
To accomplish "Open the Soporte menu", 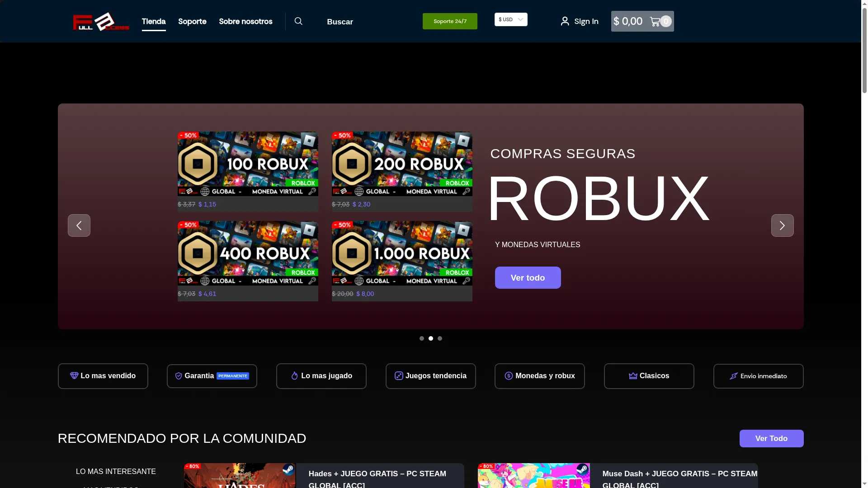I will [192, 21].
